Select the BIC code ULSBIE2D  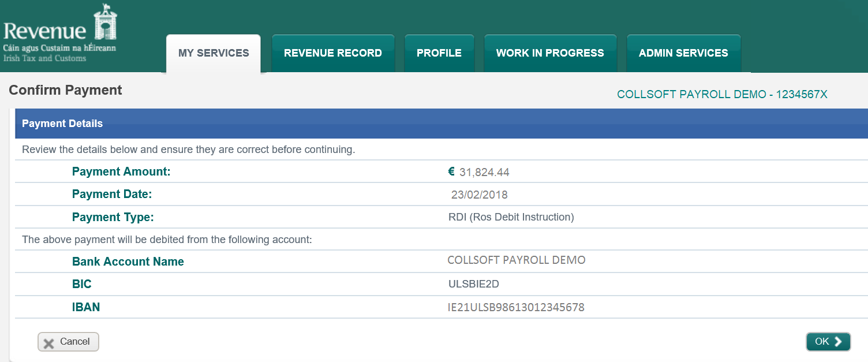[473, 284]
